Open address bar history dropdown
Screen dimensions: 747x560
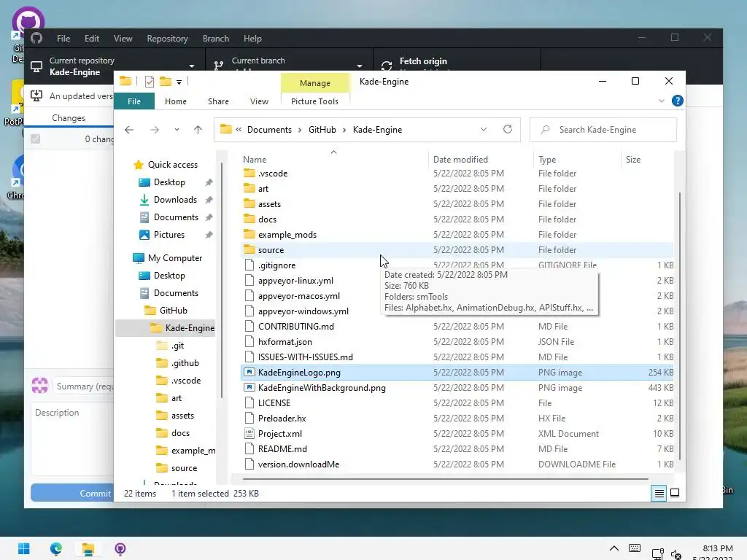point(484,130)
